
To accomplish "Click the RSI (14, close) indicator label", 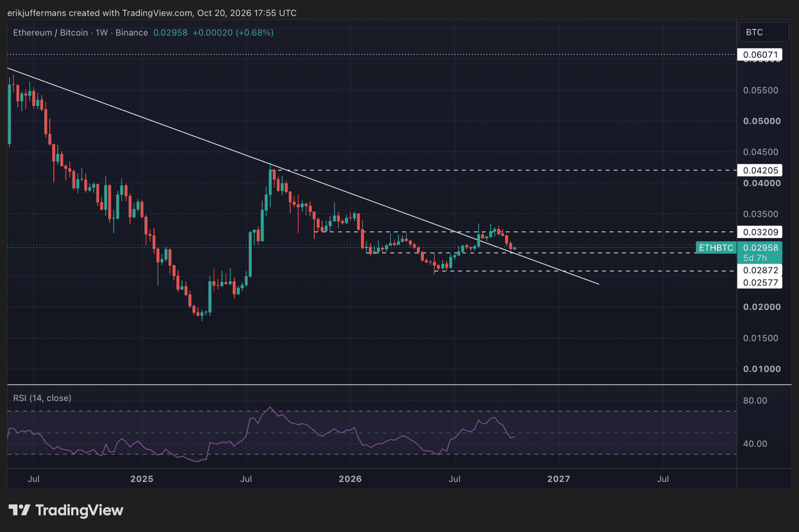I will click(42, 398).
